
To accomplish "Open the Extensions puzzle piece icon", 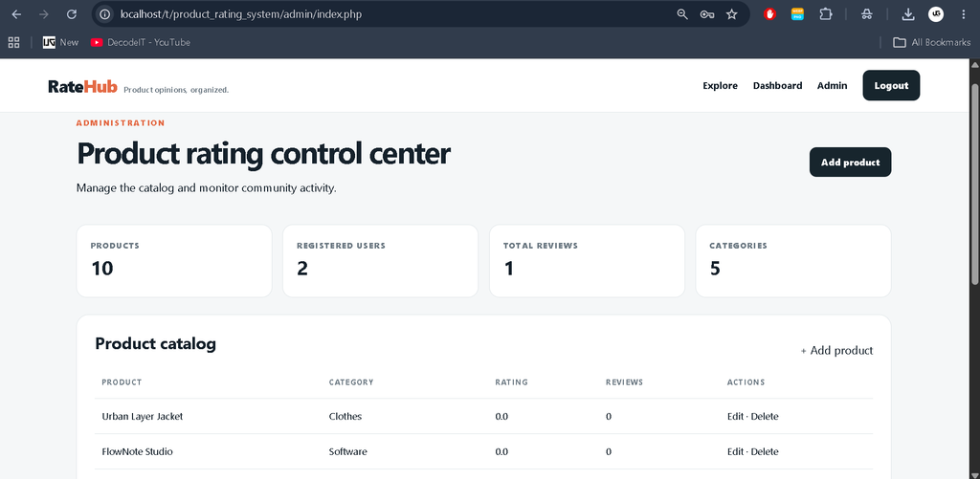I will click(x=826, y=13).
